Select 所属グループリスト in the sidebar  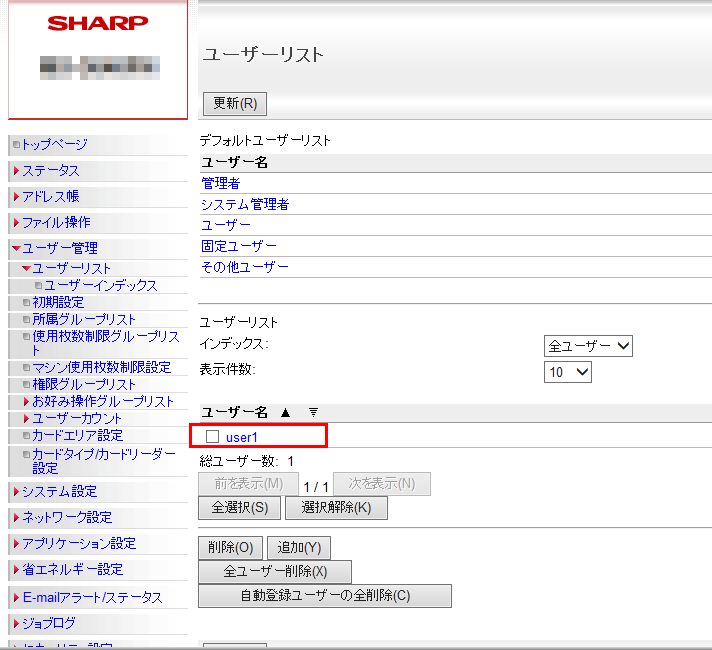[84, 320]
